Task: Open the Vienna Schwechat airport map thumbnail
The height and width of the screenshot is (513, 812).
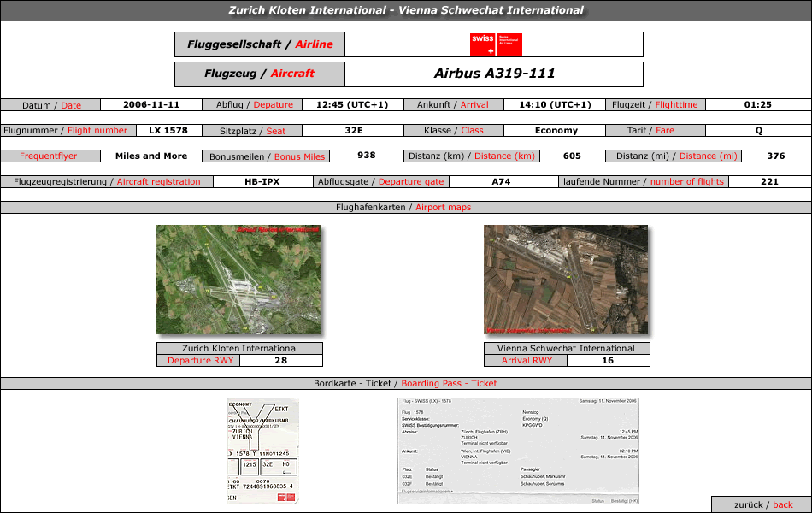Action: click(x=566, y=280)
